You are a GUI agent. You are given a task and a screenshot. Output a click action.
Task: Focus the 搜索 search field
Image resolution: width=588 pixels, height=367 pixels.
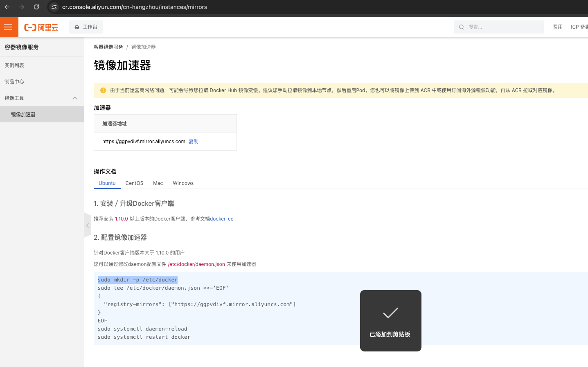[x=499, y=27]
